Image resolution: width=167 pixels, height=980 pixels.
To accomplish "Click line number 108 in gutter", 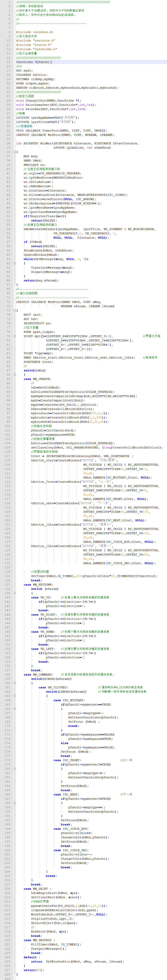I will pos(8,460).
